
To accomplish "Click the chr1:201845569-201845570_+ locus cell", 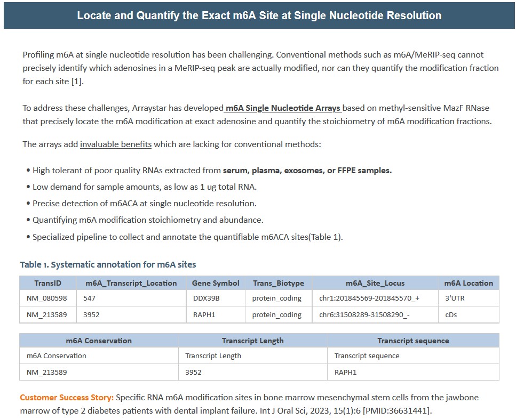I will 368,298.
